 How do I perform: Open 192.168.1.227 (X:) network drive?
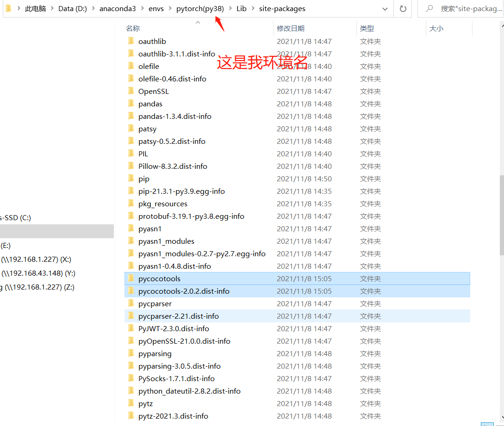point(36,259)
